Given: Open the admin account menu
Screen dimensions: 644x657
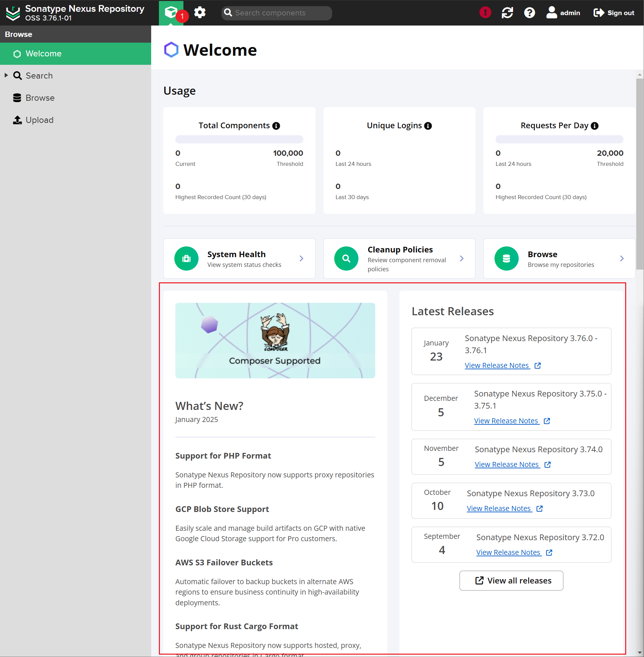Looking at the screenshot, I should (x=563, y=13).
